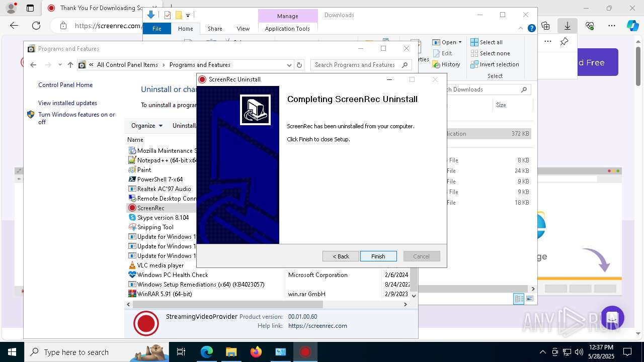This screenshot has width=644, height=362.
Task: Click Finish in ScreenRec Uninstall dialog
Action: [378, 256]
